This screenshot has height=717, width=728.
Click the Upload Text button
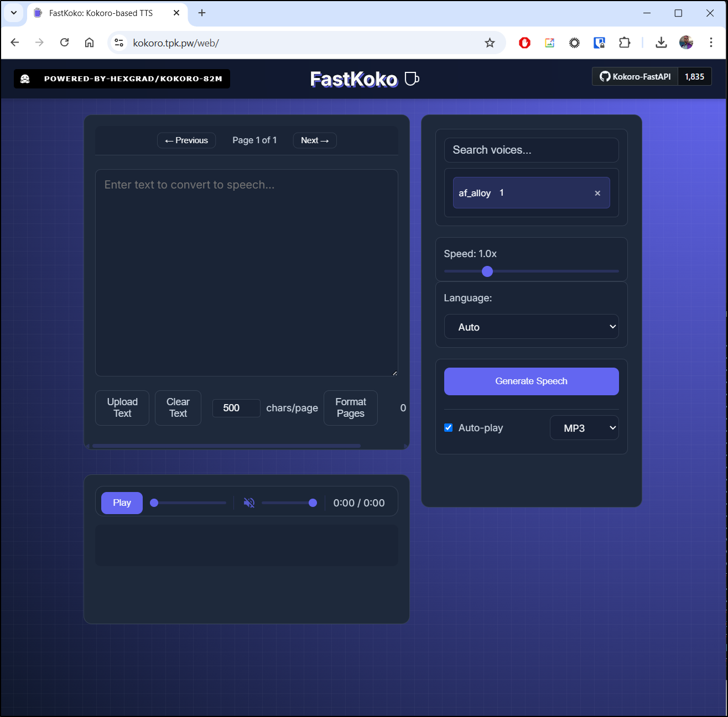(x=122, y=408)
